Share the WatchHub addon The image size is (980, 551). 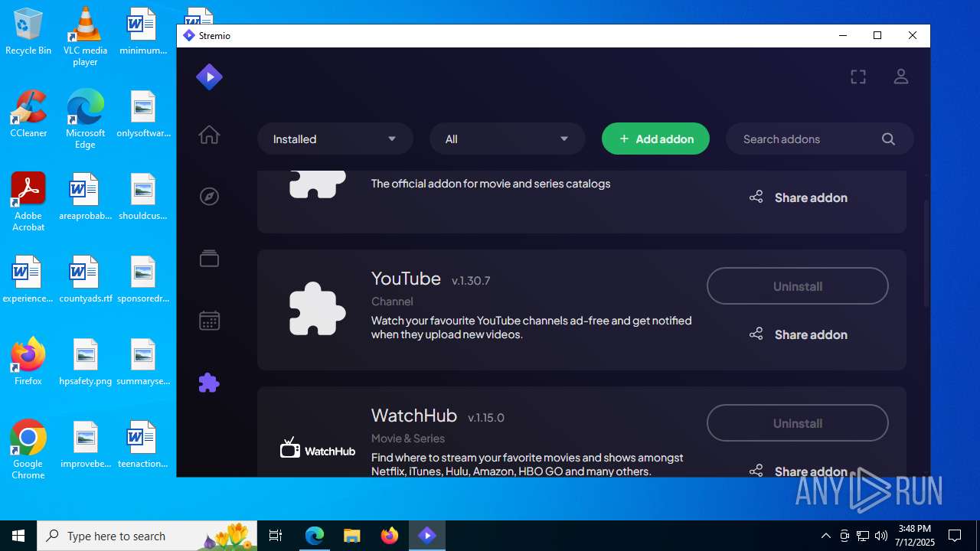point(798,470)
